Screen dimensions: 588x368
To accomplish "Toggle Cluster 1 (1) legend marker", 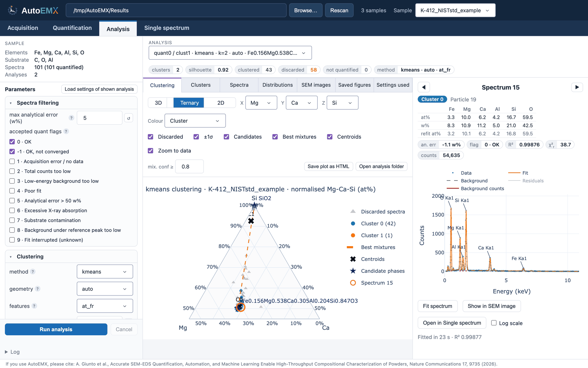I will pyautogui.click(x=353, y=235).
